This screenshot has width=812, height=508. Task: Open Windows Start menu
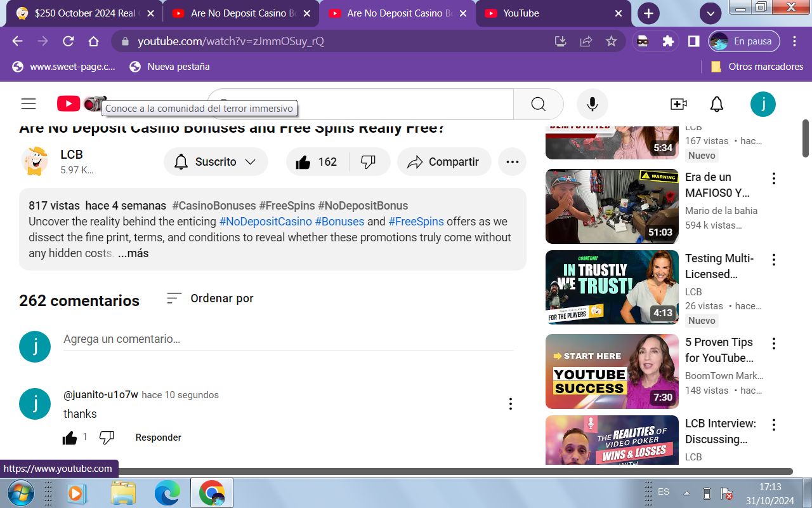tap(21, 493)
